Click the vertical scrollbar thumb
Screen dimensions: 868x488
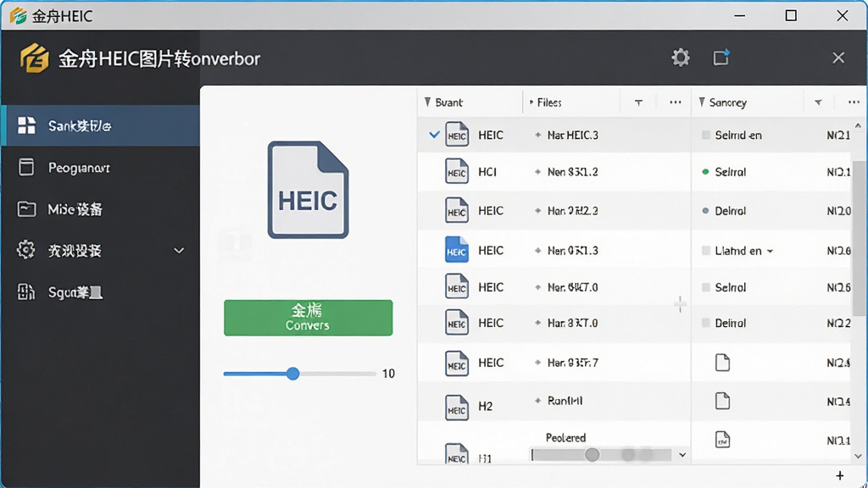(x=860, y=238)
